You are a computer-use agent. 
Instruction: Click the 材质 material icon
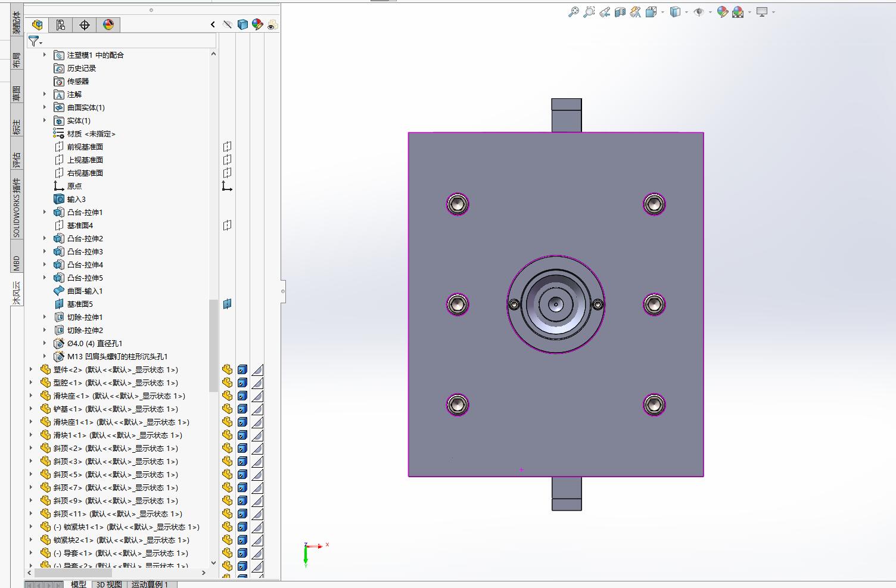(58, 133)
